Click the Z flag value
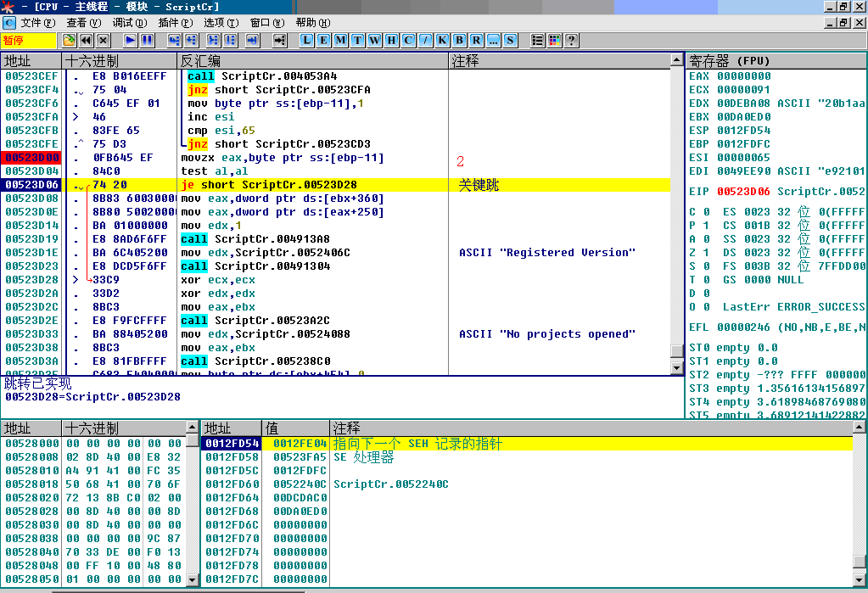 (x=706, y=253)
